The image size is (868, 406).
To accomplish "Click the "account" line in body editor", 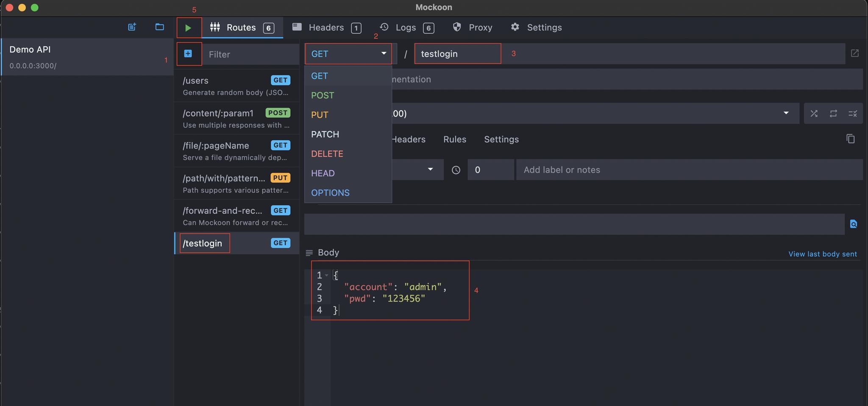I will tap(395, 287).
